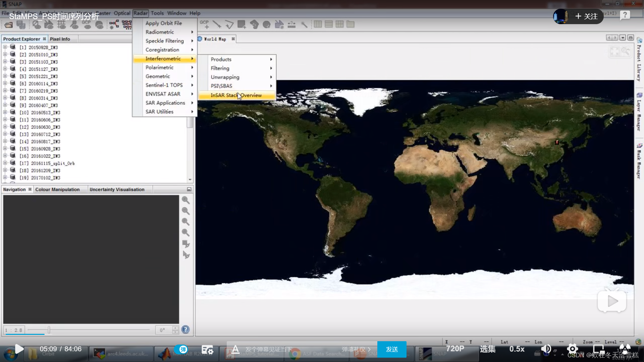644x362 pixels.
Task: Select InSAR Stack Overview menu entry
Action: [x=237, y=96]
